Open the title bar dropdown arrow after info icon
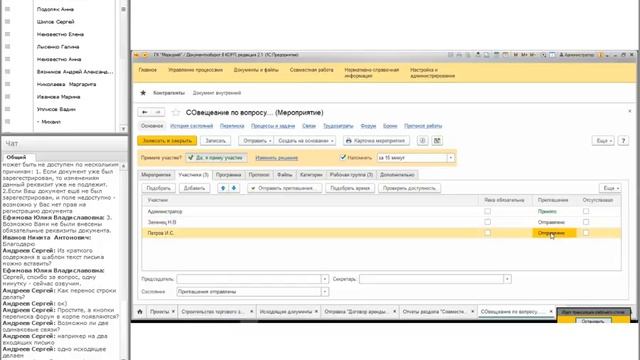This screenshot has height=360, width=640. tap(607, 55)
